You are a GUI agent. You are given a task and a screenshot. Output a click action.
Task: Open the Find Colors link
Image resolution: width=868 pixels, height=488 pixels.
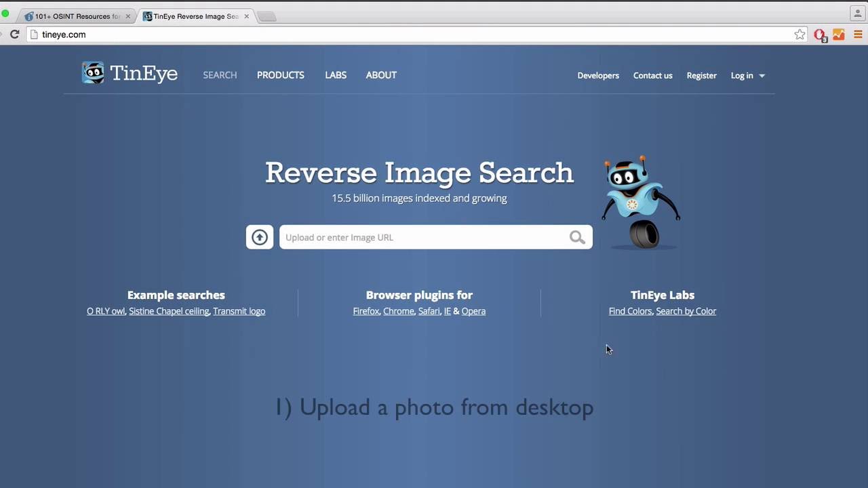pos(630,311)
